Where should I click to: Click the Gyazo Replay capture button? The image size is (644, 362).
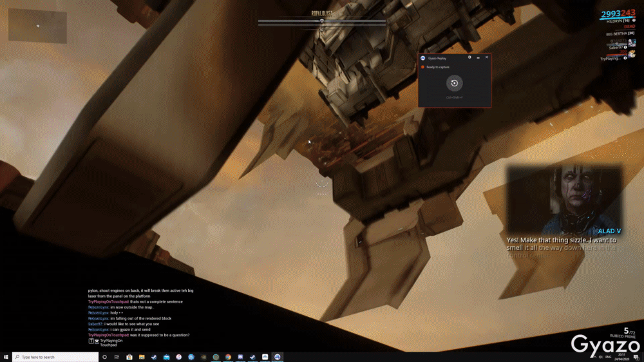pos(454,83)
